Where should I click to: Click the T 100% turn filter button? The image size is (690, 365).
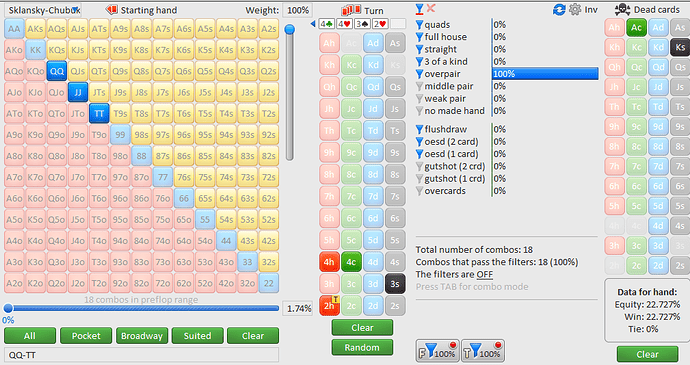point(483,351)
